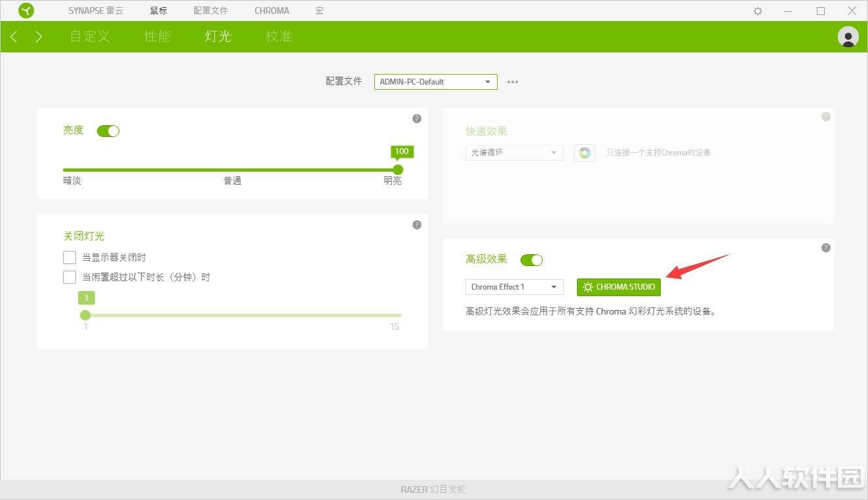Click help icon in 快速效果 panel
868x500 pixels.
point(826,117)
